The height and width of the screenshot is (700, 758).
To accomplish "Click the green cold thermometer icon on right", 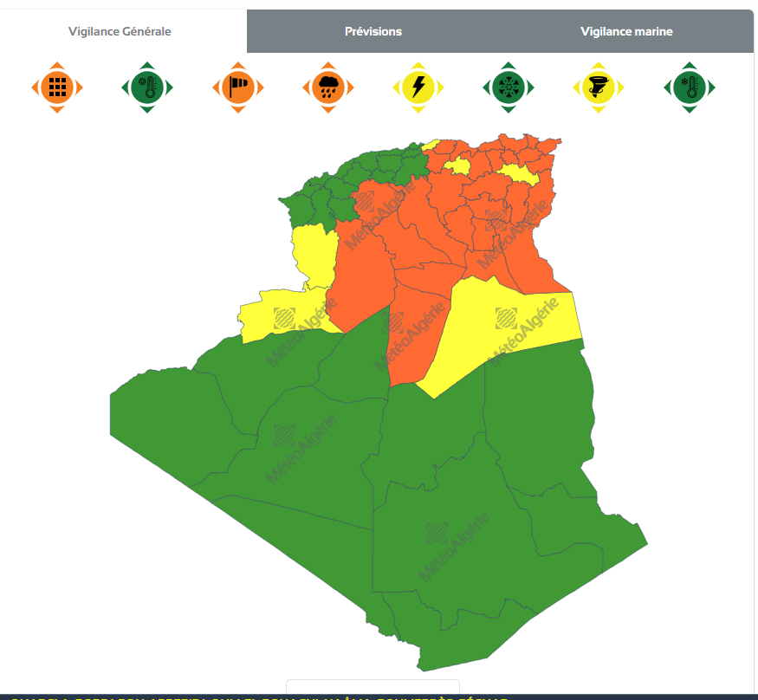I will click(x=690, y=87).
